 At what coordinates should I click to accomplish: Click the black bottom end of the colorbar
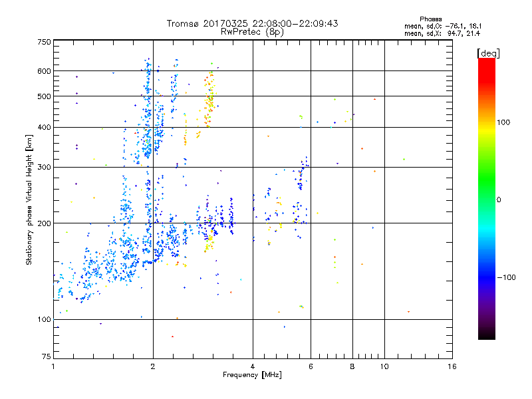pos(487,334)
